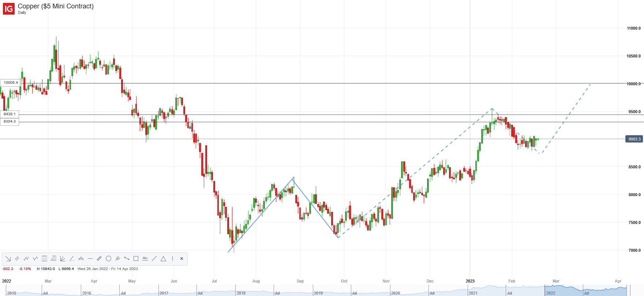Click 2016 in the bottom navigator timeline
Image resolution: width=644 pixels, height=296 pixels.
86,293
